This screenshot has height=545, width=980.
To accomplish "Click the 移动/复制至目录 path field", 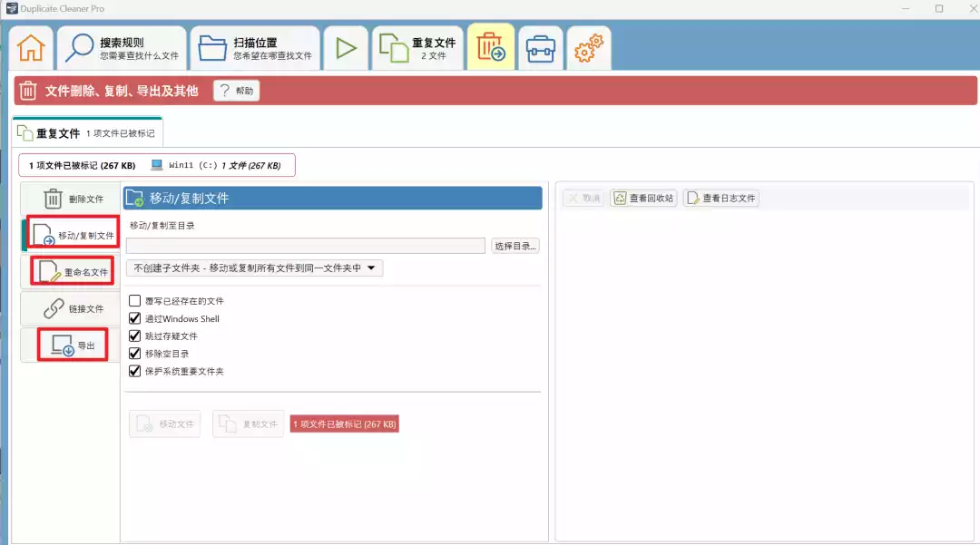I will (306, 246).
